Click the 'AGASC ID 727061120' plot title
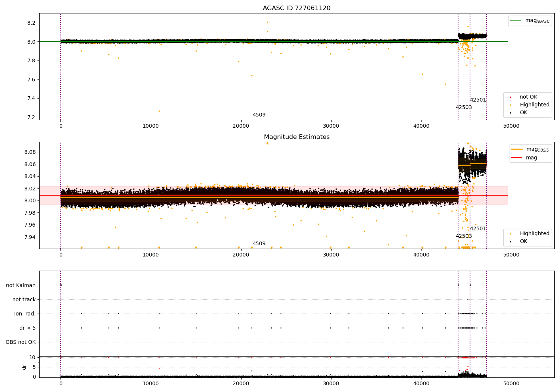Viewport: 560px width, 392px height. point(296,8)
